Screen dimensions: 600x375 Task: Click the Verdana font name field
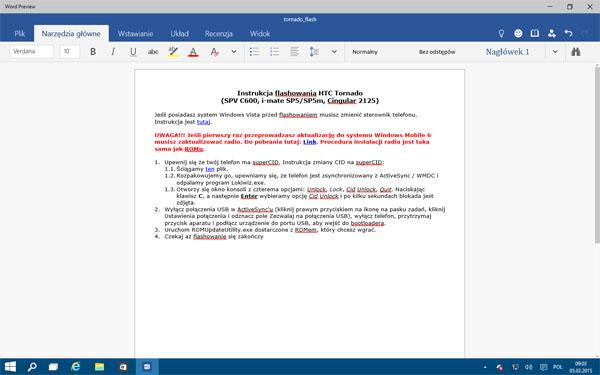click(x=31, y=52)
